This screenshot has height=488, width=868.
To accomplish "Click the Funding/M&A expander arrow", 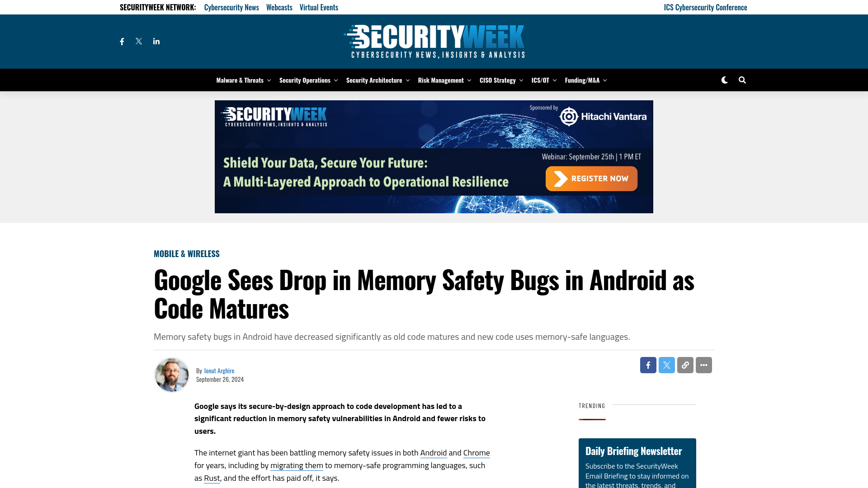I will (x=604, y=80).
